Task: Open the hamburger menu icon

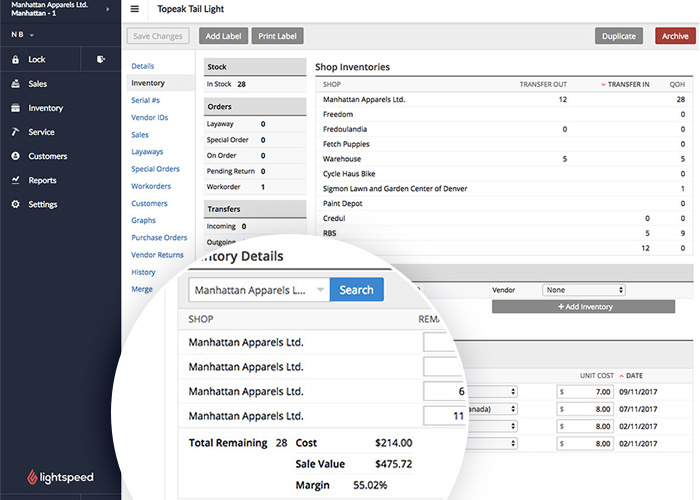Action: (134, 9)
